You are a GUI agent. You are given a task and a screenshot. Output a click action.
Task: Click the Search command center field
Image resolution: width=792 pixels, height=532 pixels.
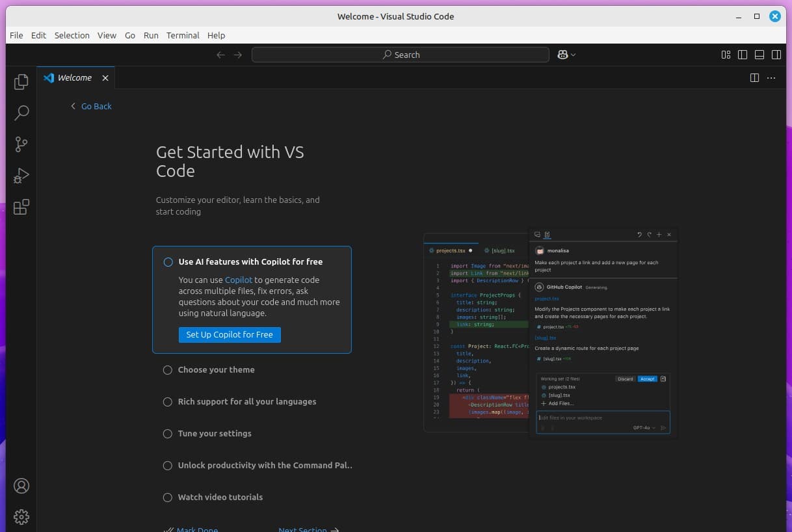(x=400, y=55)
